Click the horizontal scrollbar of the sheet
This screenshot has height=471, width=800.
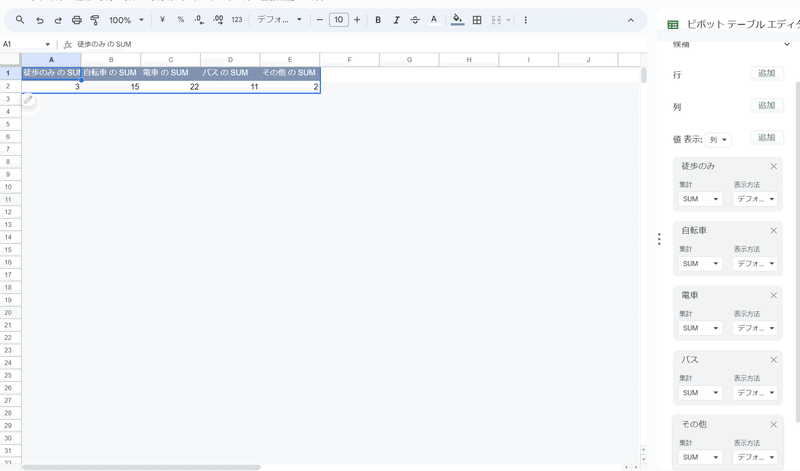coord(141,467)
